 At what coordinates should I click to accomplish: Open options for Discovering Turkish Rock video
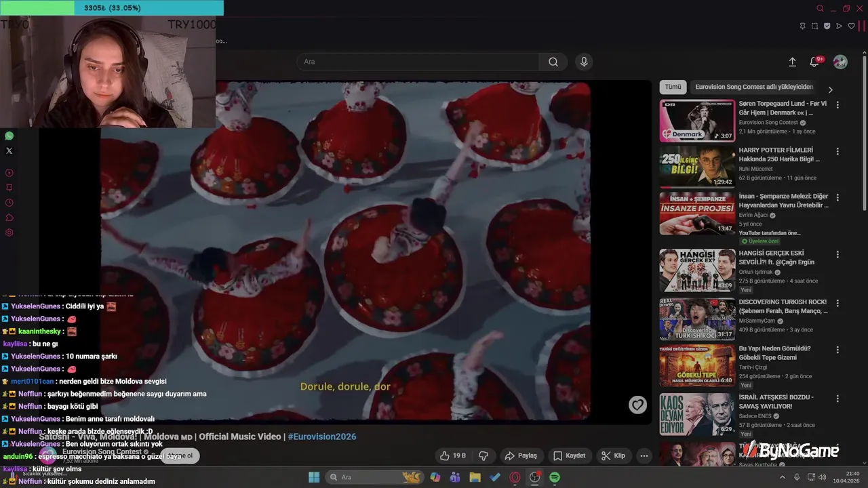837,303
